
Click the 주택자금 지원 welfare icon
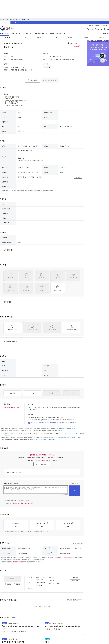10,288
